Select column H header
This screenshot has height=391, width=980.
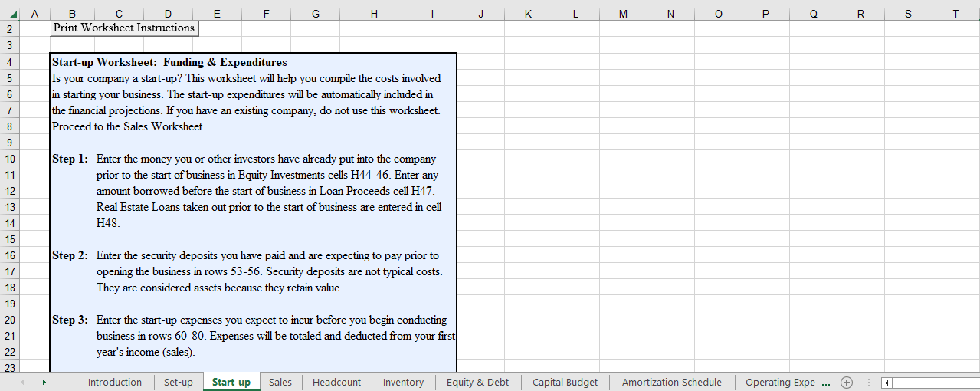tap(374, 13)
